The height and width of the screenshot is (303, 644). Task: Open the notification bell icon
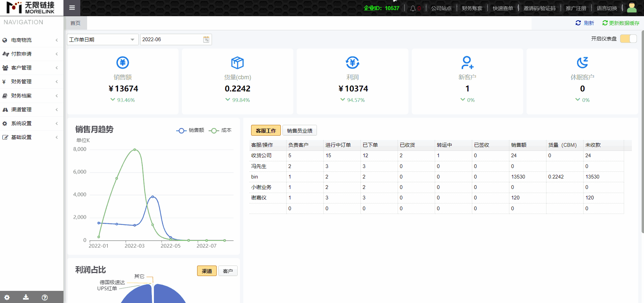pyautogui.click(x=412, y=8)
